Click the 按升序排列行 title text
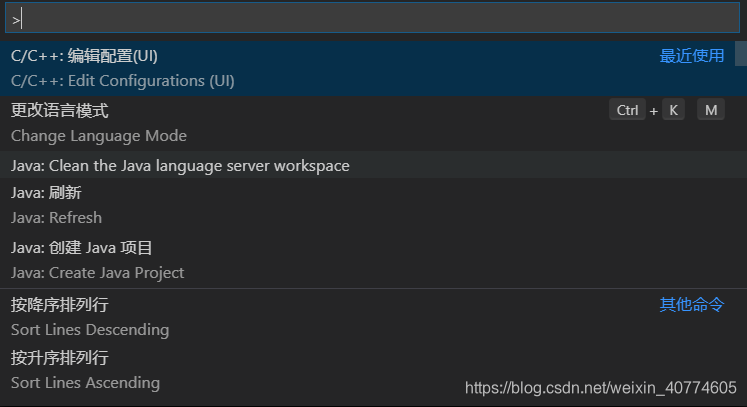Viewport: 747px width, 407px height. [x=60, y=358]
